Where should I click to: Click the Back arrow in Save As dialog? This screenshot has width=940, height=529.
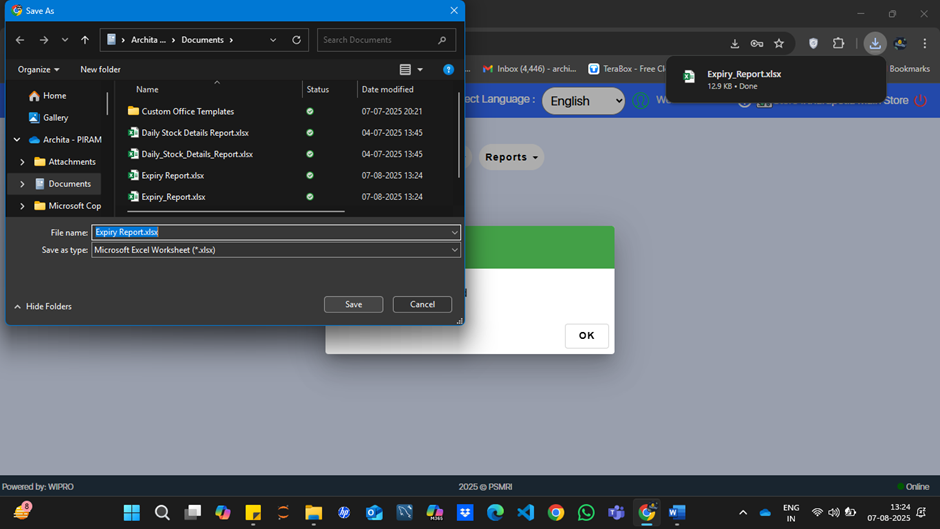(x=19, y=40)
